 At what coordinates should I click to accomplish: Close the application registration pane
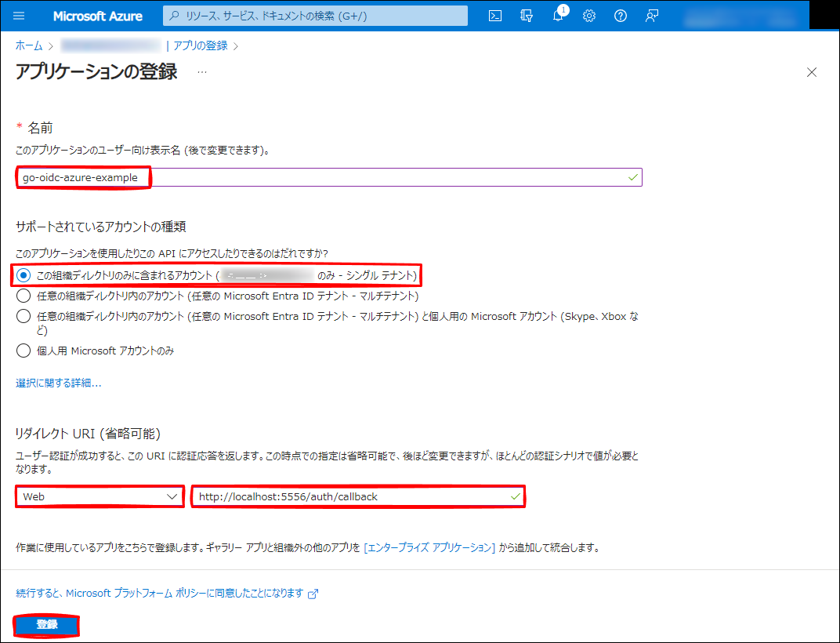pyautogui.click(x=812, y=73)
